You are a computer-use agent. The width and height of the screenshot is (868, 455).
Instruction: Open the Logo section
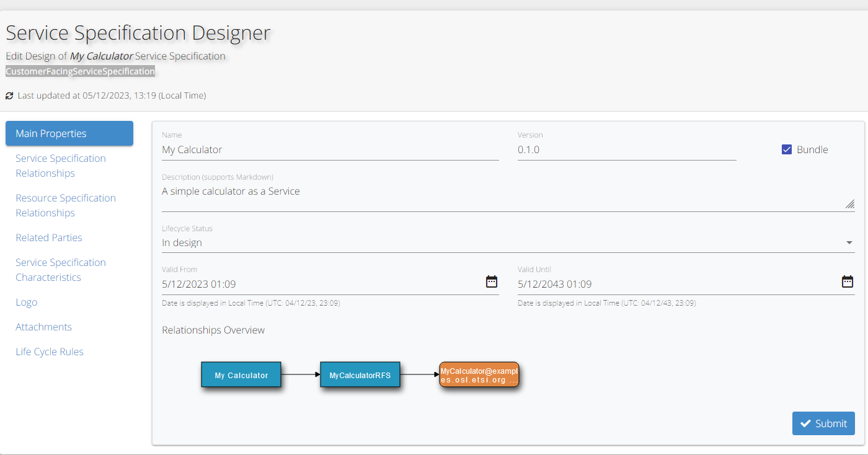(27, 302)
